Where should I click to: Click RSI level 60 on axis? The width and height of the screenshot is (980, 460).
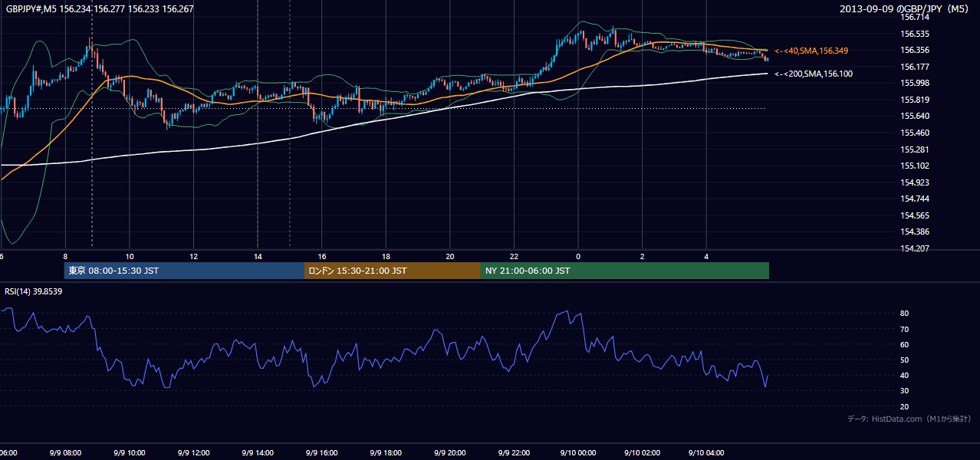click(905, 344)
